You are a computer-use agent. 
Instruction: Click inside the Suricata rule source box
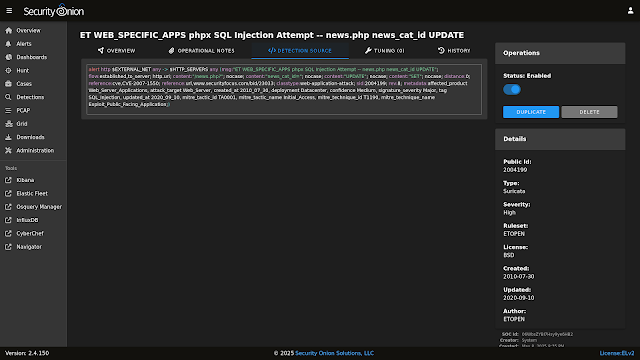click(284, 89)
